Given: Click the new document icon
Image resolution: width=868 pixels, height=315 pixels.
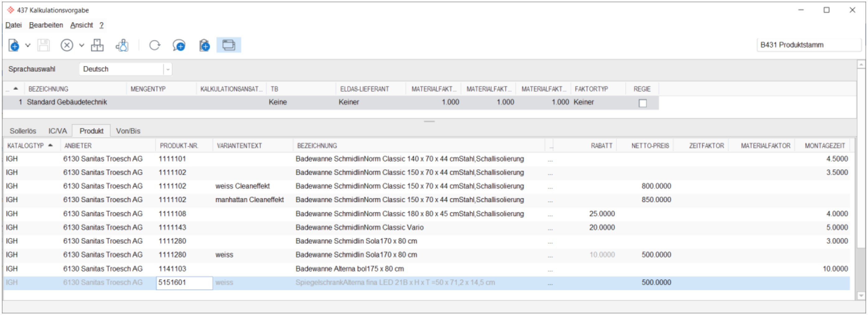Looking at the screenshot, I should [x=14, y=45].
